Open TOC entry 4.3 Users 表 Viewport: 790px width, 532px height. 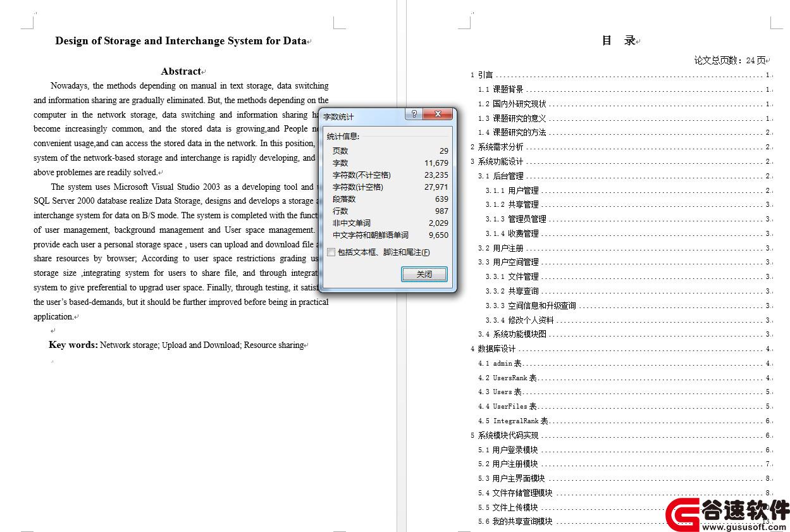tap(624, 392)
